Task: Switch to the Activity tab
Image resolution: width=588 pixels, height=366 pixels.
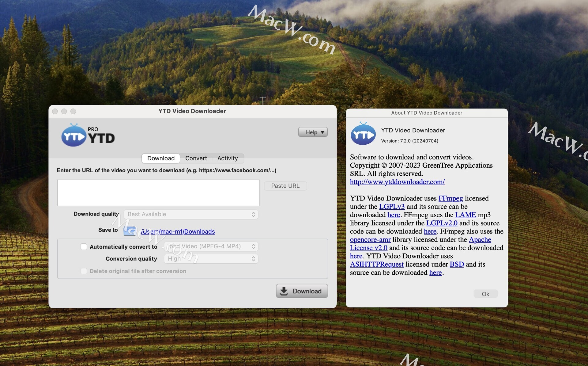Action: click(x=227, y=158)
